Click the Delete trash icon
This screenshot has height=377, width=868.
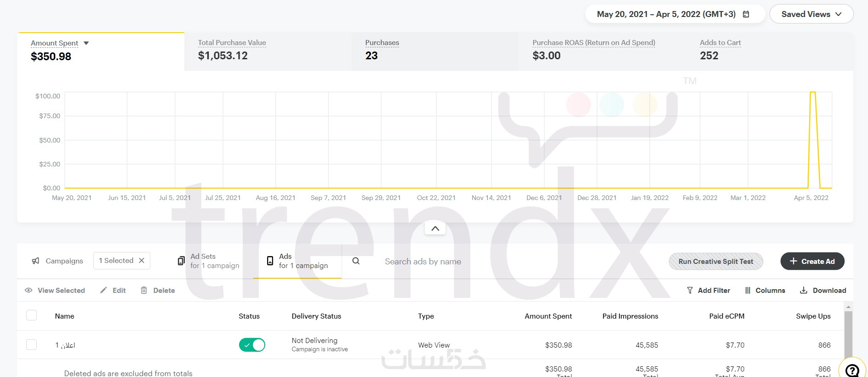click(144, 291)
